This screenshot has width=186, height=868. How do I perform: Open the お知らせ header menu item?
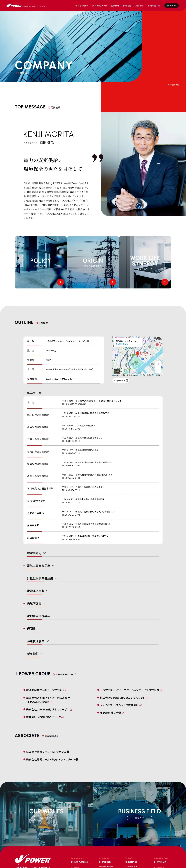[x=139, y=6]
